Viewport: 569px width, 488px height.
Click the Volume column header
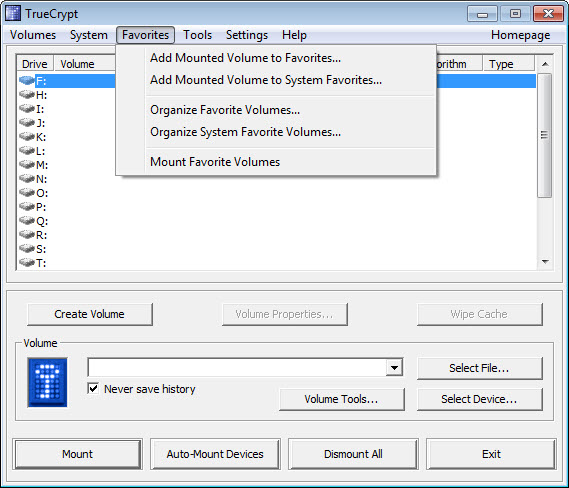coord(85,64)
